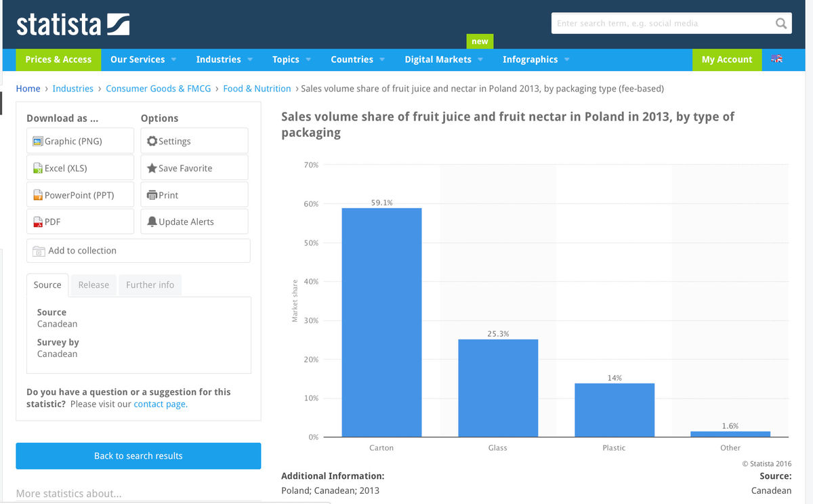Expand the Our Services dropdown menu
Viewport: 813px width, 504px height.
[143, 60]
